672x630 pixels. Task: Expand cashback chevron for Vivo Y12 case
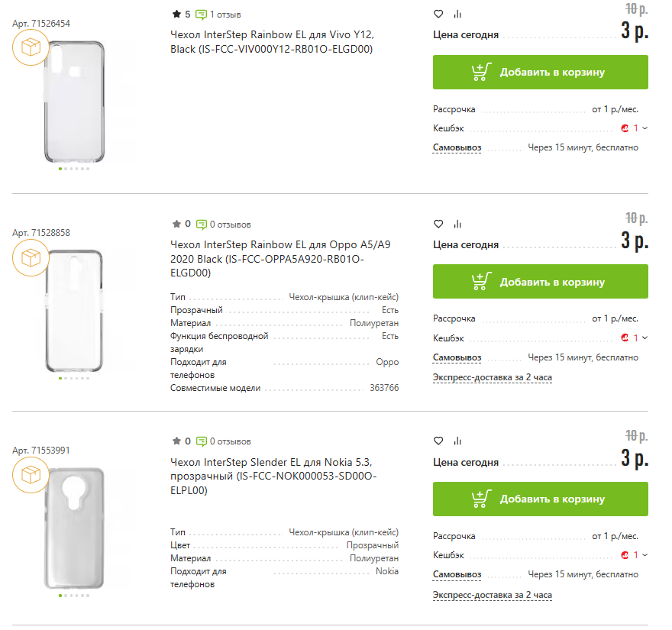coord(645,128)
